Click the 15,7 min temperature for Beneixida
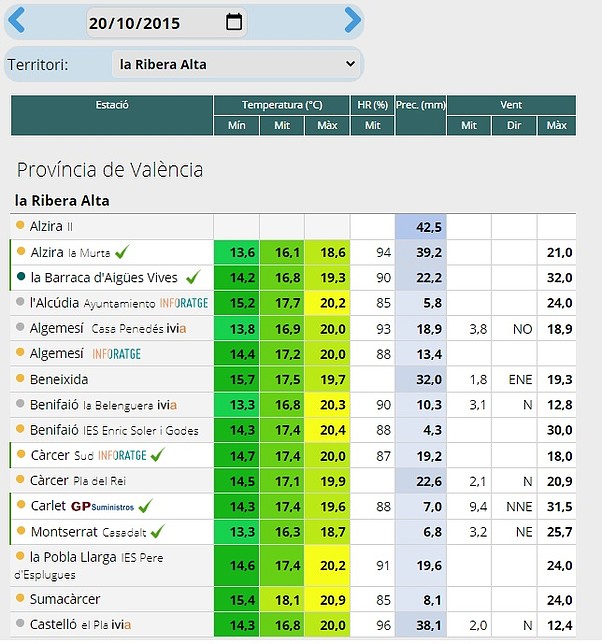 (242, 380)
